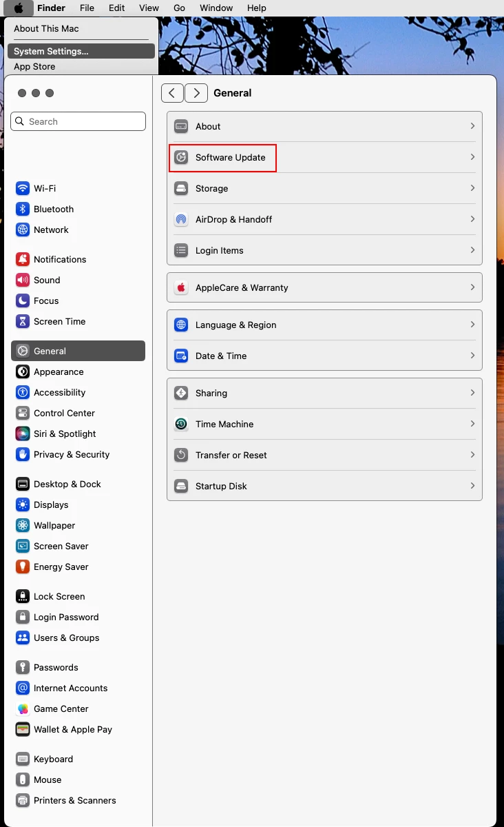Viewport: 504px width, 827px height.
Task: Click the Passwords key icon
Action: tap(23, 667)
